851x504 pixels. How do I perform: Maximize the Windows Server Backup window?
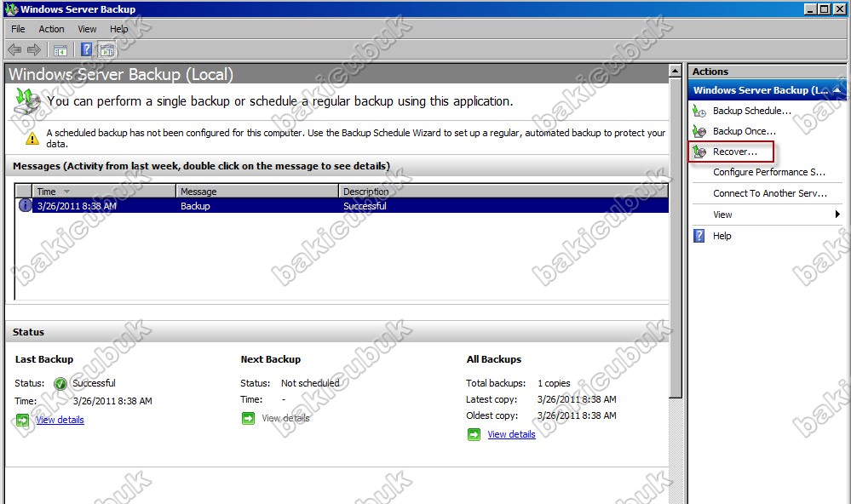(824, 9)
